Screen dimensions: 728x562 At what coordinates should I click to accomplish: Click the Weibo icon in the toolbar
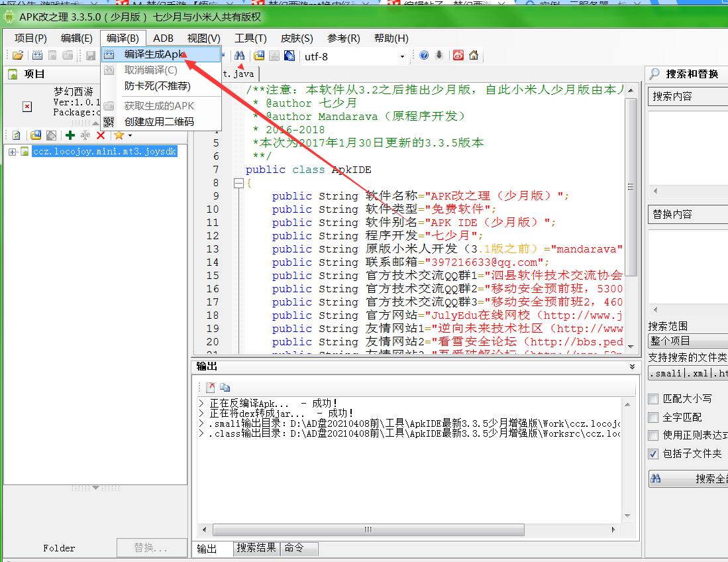click(458, 56)
